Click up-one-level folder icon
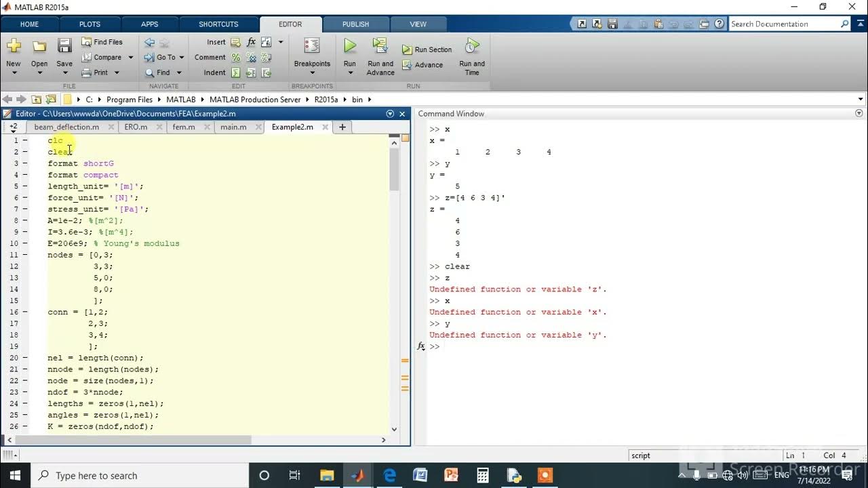Screen dimensions: 868x488 pos(36,100)
